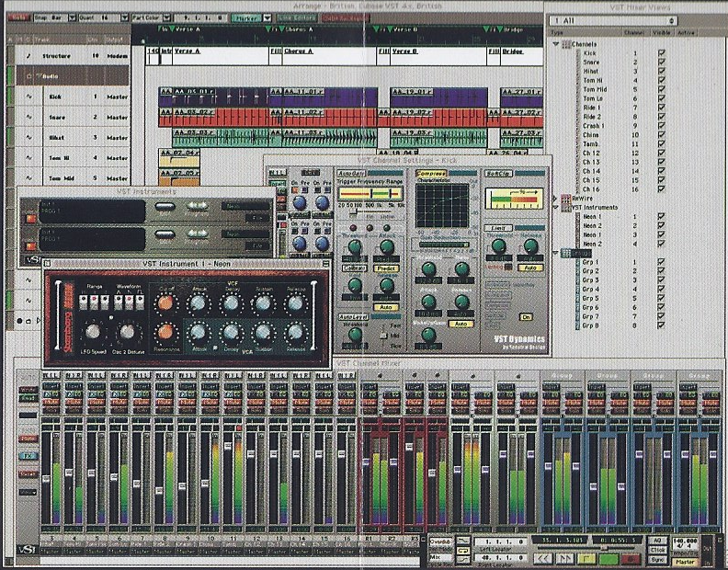Viewport: 728px width, 570px height.
Task: Open the Snap Bar dropdown
Action: [x=72, y=18]
